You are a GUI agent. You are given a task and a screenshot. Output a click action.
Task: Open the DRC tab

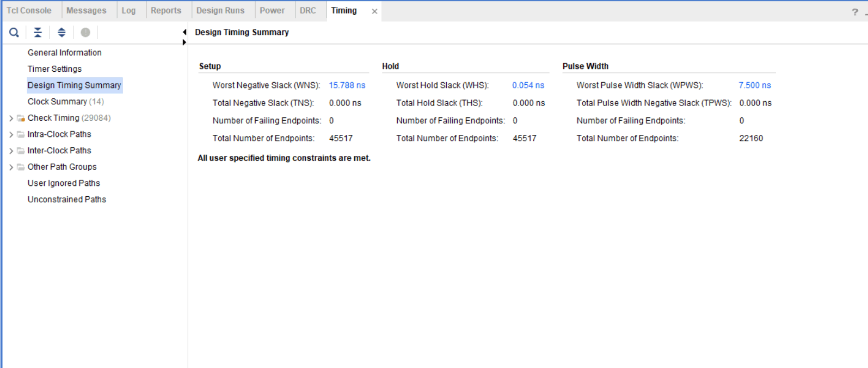pos(308,10)
